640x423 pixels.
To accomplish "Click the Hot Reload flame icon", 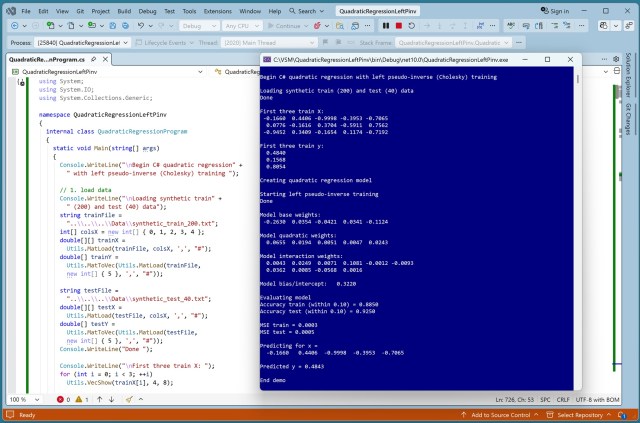I will coord(317,26).
